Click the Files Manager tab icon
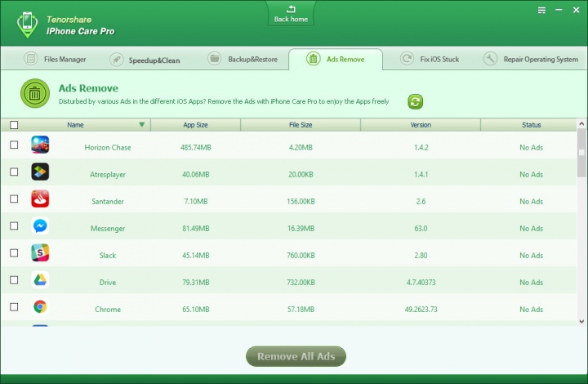The height and width of the screenshot is (384, 588). click(30, 59)
